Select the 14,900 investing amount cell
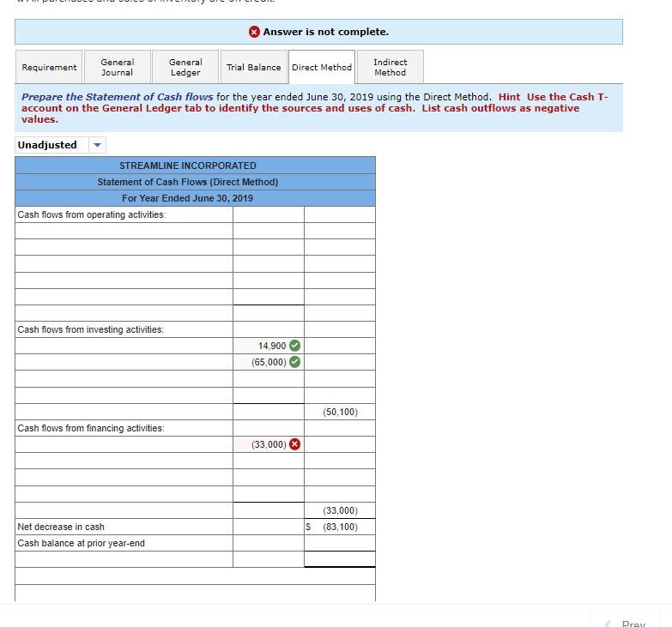Screen dimensions: 672x627 tap(269, 346)
